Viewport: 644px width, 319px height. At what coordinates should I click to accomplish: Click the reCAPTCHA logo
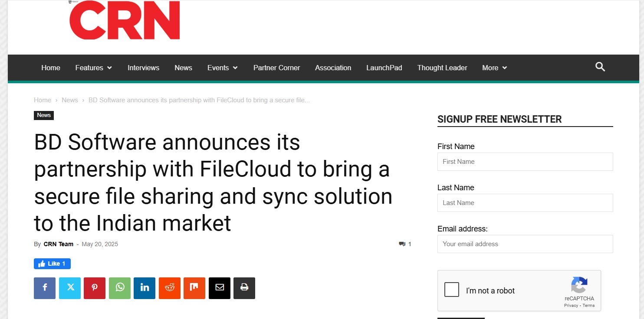tap(579, 285)
